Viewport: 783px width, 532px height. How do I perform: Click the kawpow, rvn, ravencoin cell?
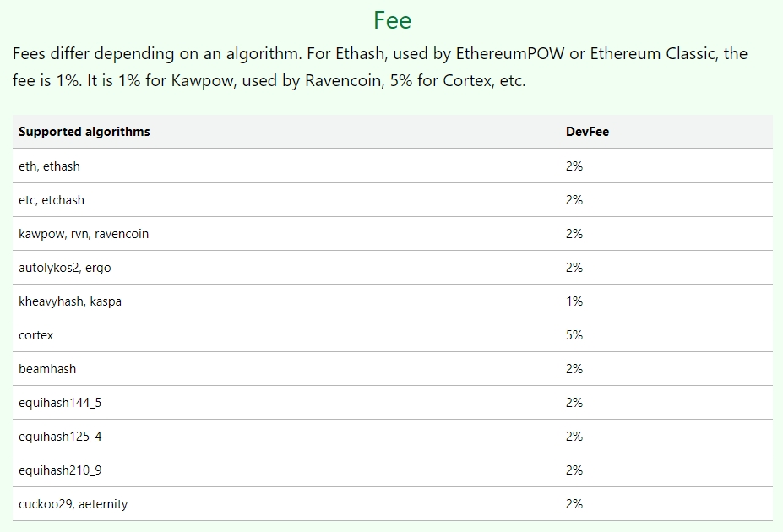tap(84, 234)
